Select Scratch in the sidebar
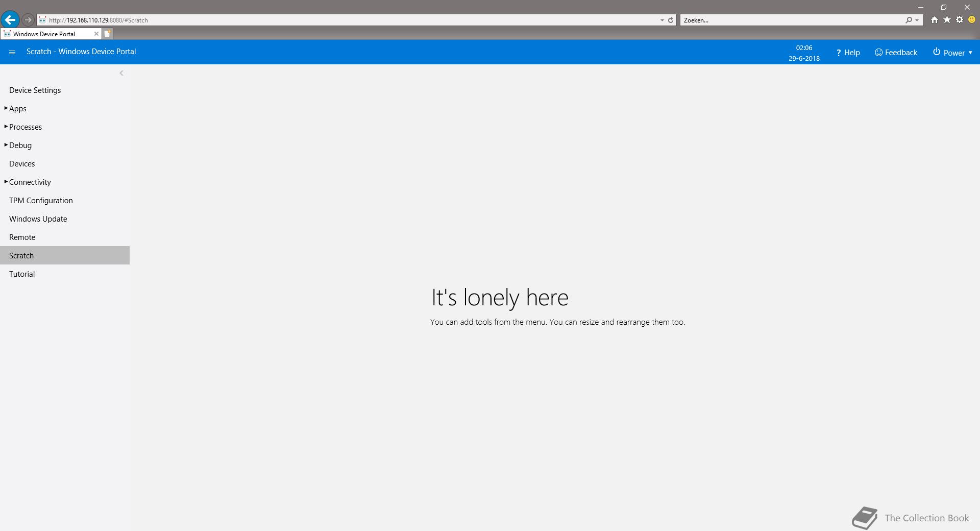 [x=65, y=255]
